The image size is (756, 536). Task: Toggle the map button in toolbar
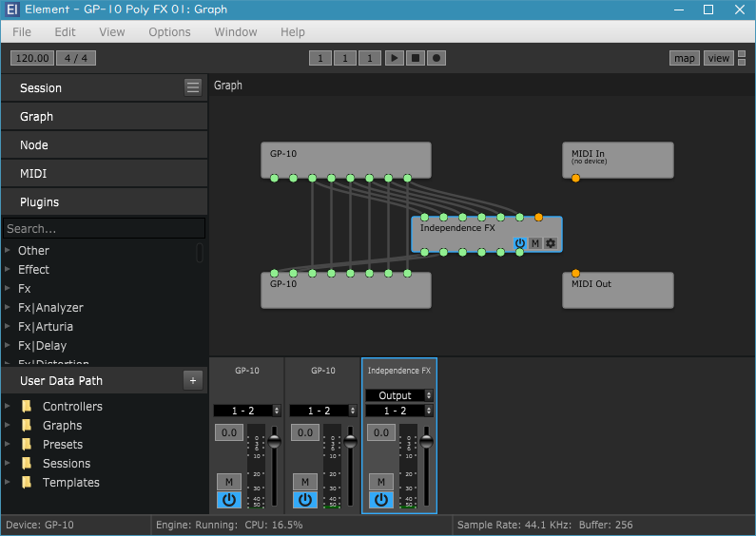click(684, 58)
